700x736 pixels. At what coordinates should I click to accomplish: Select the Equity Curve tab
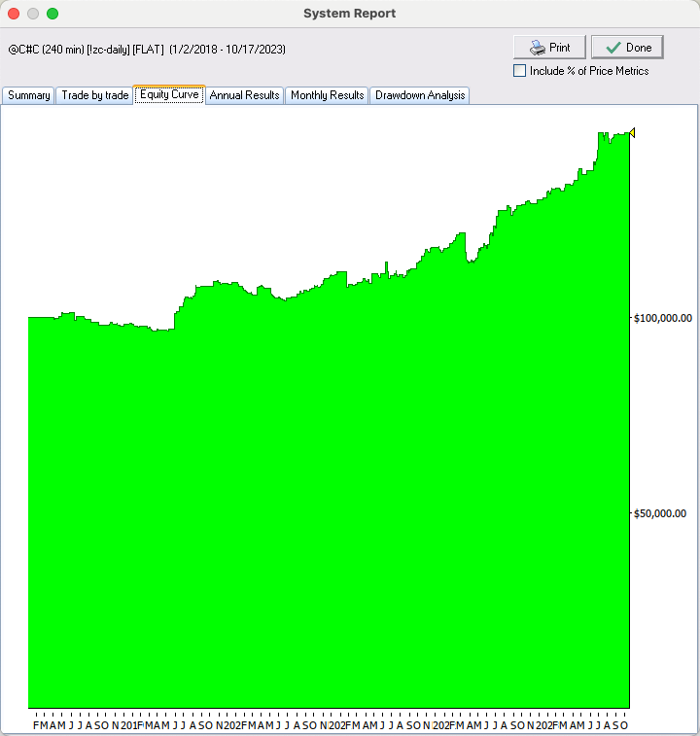click(x=169, y=95)
